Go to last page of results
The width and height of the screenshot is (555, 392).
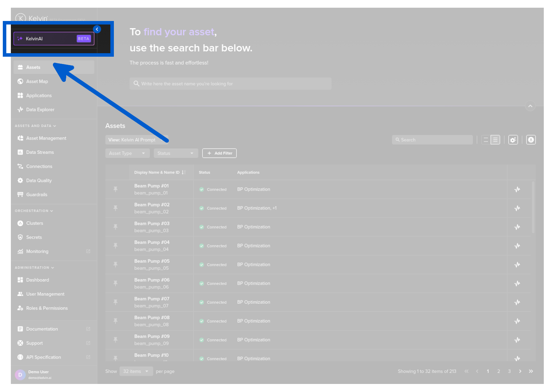tap(531, 371)
